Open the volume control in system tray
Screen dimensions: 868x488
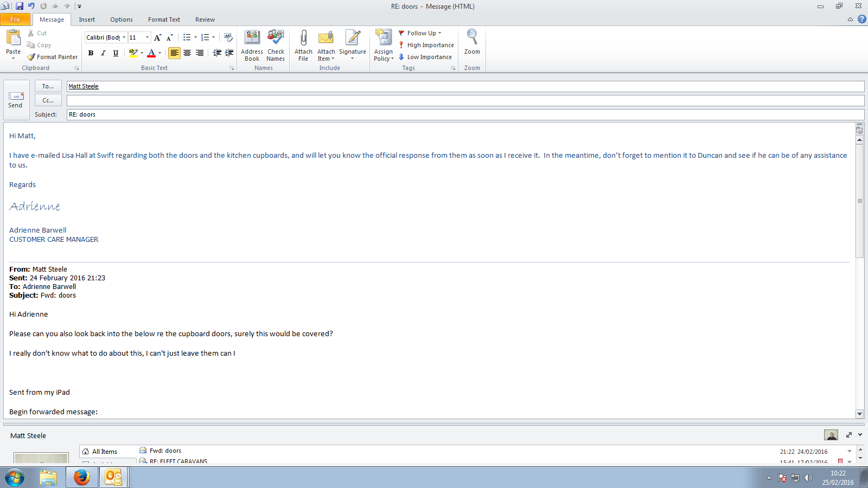point(808,478)
